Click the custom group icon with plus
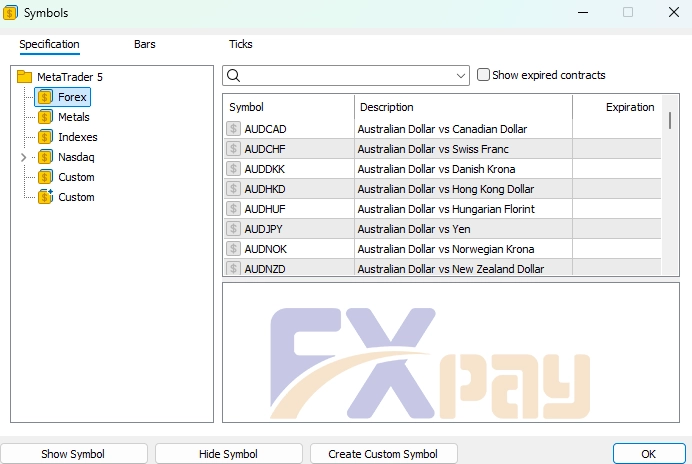Viewport: 692px width, 464px height. pos(45,197)
